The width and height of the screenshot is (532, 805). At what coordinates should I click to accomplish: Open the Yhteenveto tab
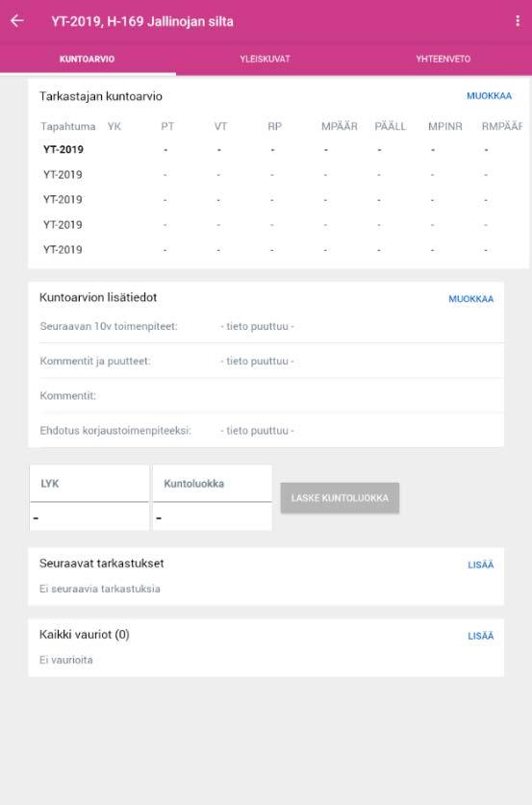coord(443,59)
